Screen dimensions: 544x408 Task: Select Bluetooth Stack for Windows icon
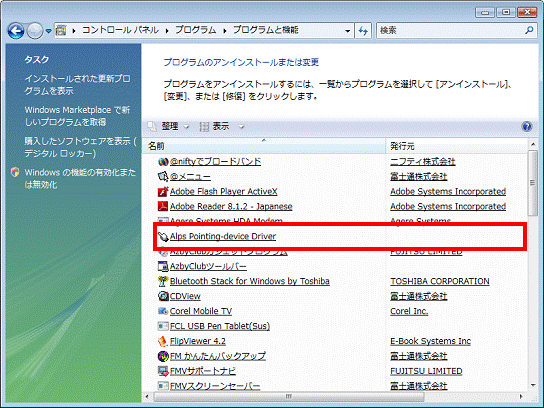[163, 281]
